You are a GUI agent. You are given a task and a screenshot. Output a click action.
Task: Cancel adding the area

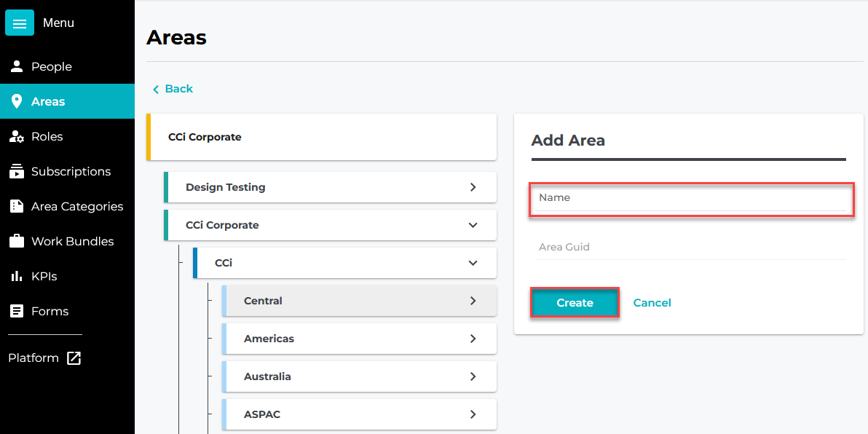652,303
